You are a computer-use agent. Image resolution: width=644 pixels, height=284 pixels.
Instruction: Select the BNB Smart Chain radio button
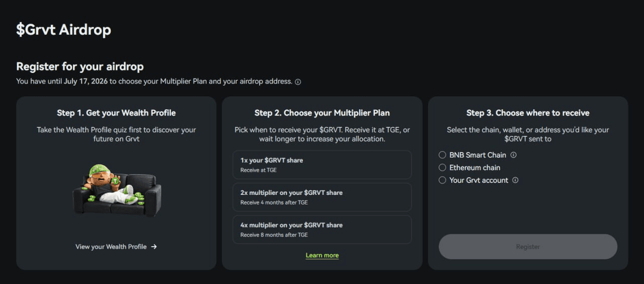pos(442,155)
